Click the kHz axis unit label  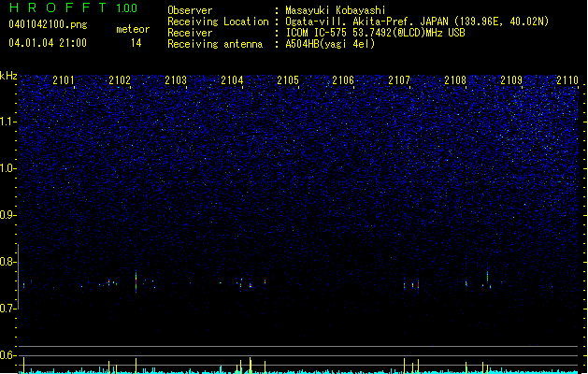[8, 76]
